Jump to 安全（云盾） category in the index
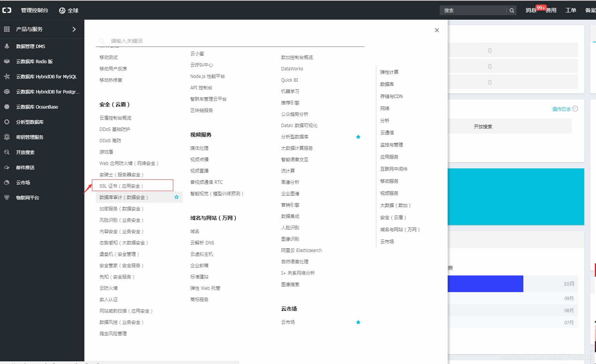This screenshot has width=596, height=364. pos(393,217)
